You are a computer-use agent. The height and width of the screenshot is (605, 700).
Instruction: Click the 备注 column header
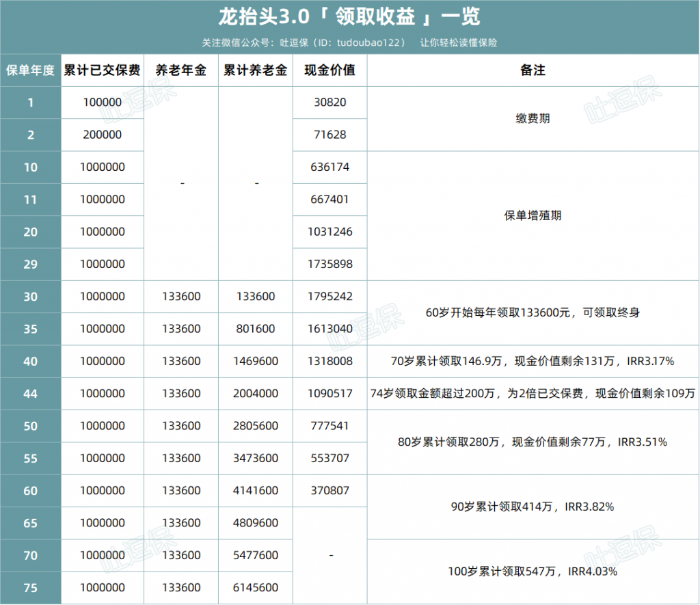point(533,70)
